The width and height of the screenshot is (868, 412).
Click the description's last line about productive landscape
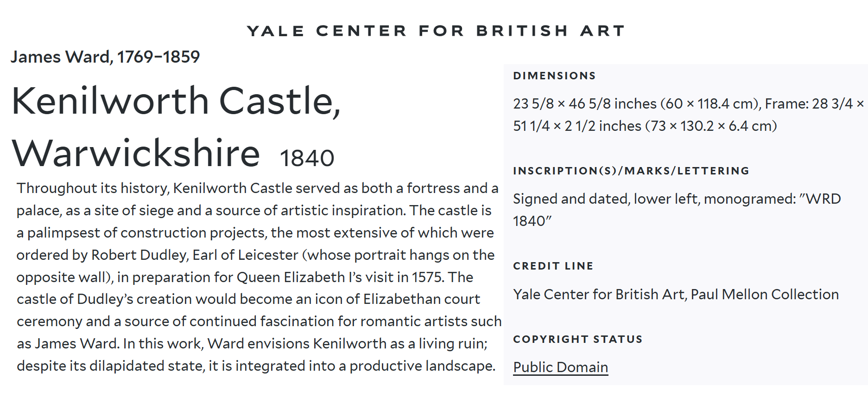pyautogui.click(x=256, y=366)
